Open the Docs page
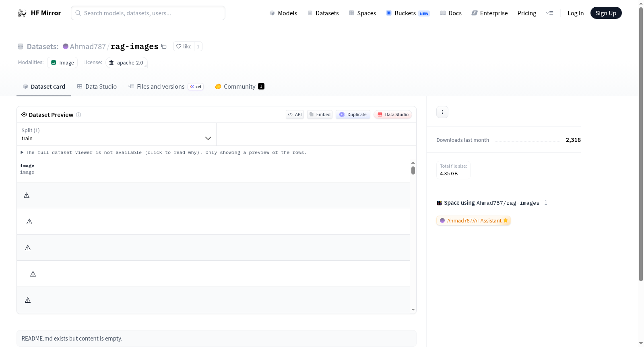644x347 pixels. 451,13
